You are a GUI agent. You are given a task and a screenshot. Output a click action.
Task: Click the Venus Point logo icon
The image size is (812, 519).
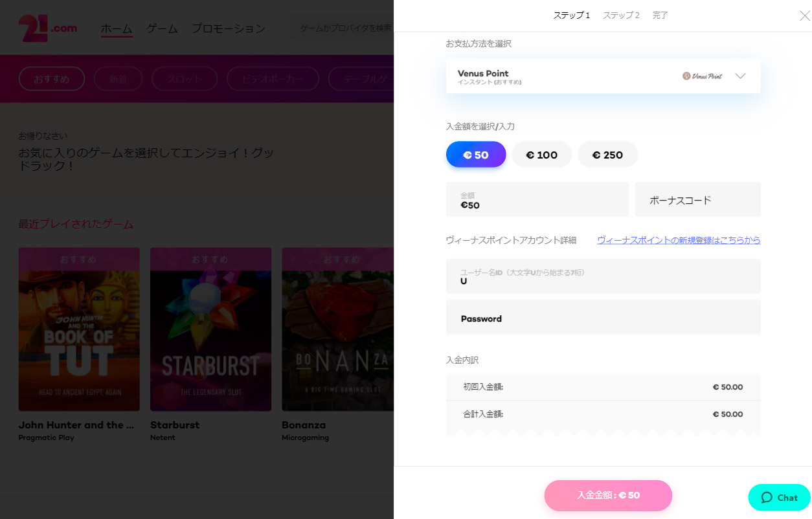pyautogui.click(x=702, y=76)
